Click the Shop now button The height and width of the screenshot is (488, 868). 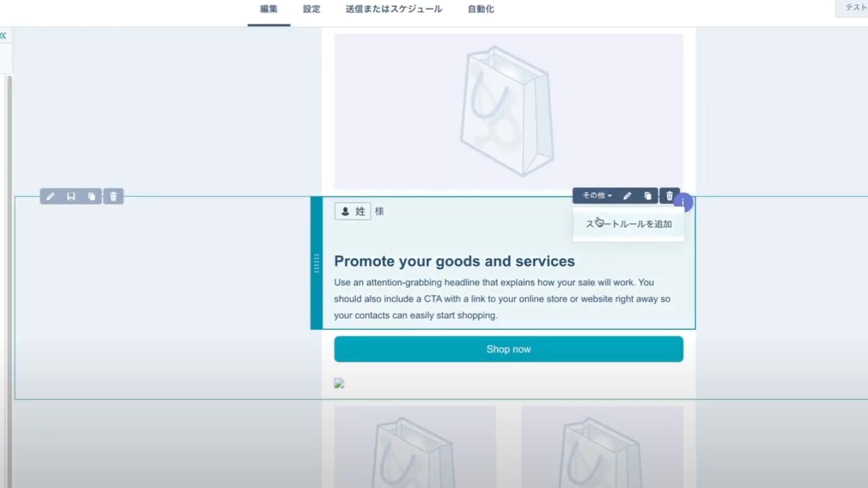coord(508,349)
